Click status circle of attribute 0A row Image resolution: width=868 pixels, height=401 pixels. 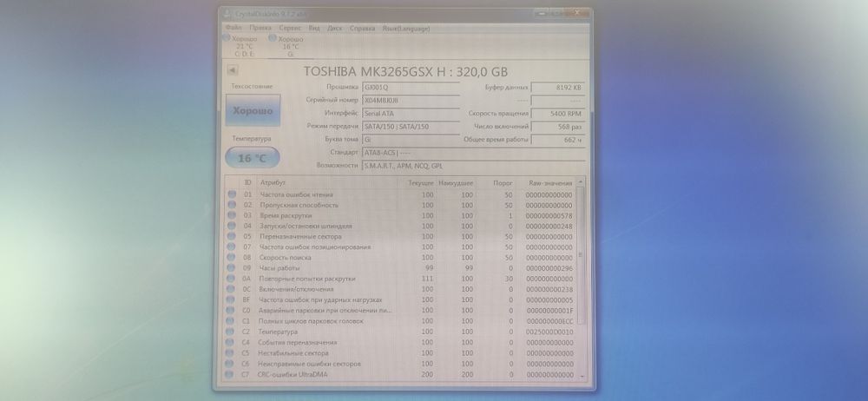[x=232, y=279]
